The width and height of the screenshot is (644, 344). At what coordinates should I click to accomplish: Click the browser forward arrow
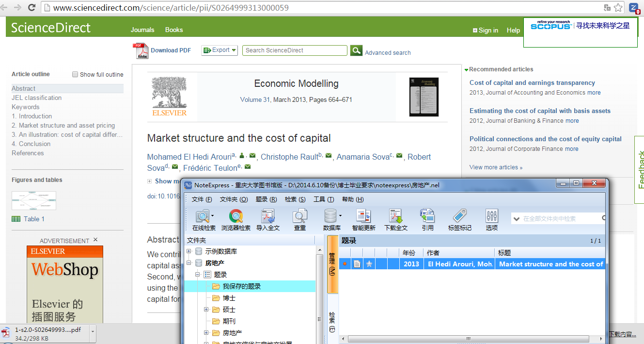pyautogui.click(x=17, y=8)
